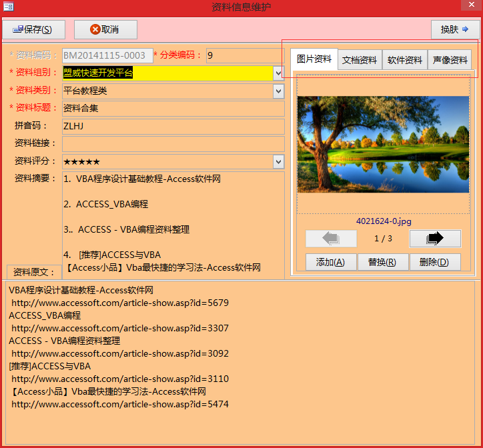Expand the 资料评分 dropdown arrow
This screenshot has height=448, width=483.
click(x=278, y=161)
